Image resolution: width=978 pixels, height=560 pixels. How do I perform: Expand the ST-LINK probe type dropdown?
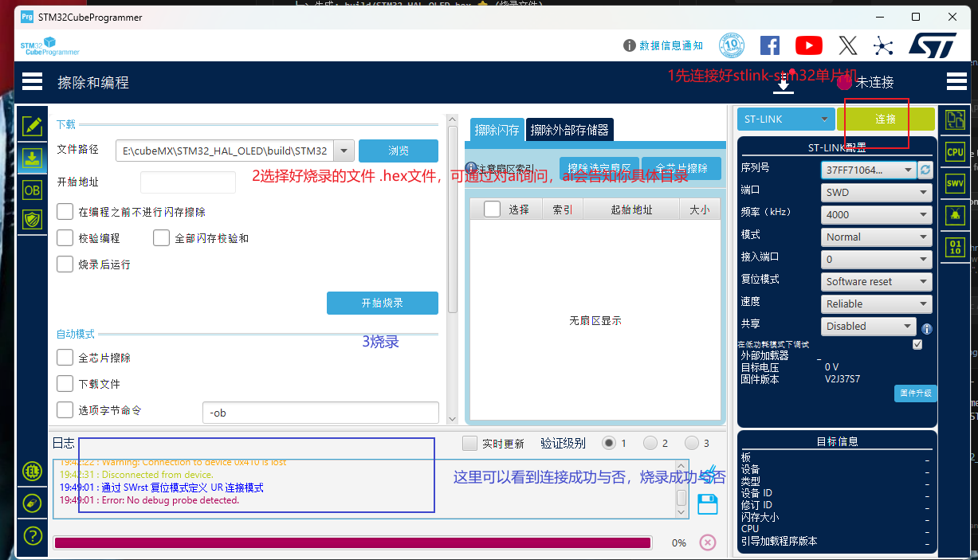coord(785,119)
